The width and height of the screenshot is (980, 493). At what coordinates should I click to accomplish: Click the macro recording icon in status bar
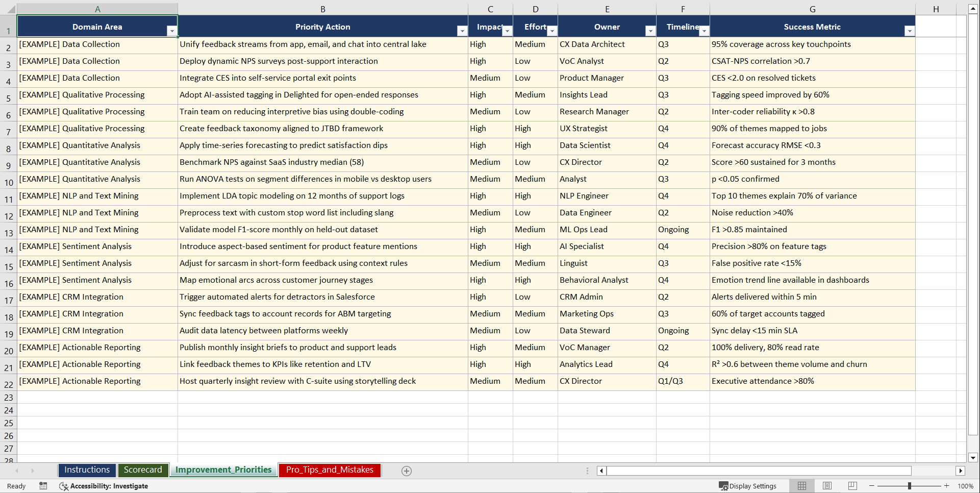coord(43,486)
